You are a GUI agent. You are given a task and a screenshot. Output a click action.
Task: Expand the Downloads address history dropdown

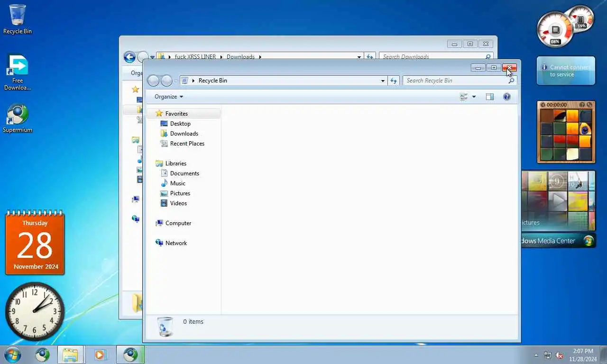(359, 56)
